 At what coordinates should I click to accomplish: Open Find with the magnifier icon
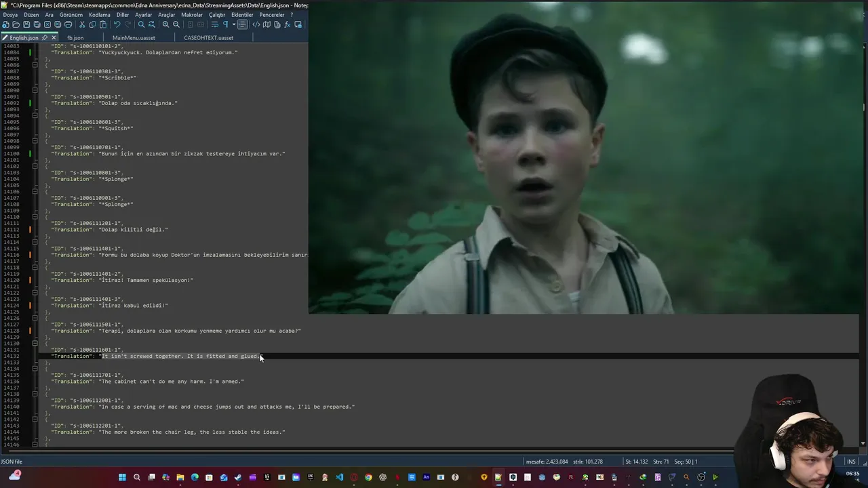(x=141, y=24)
